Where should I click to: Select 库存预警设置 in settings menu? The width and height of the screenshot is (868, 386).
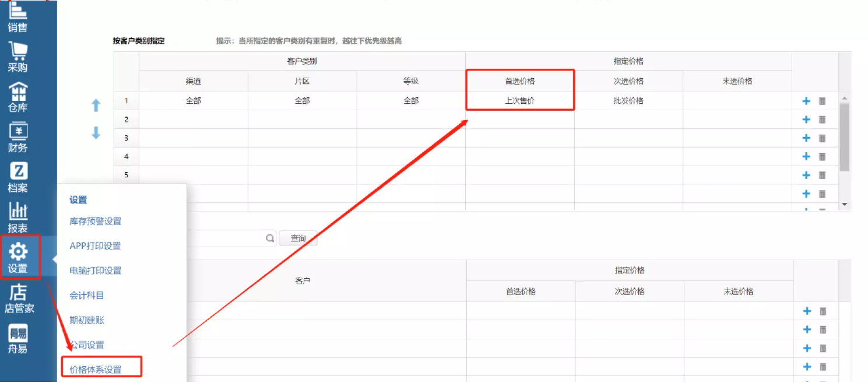click(x=96, y=221)
